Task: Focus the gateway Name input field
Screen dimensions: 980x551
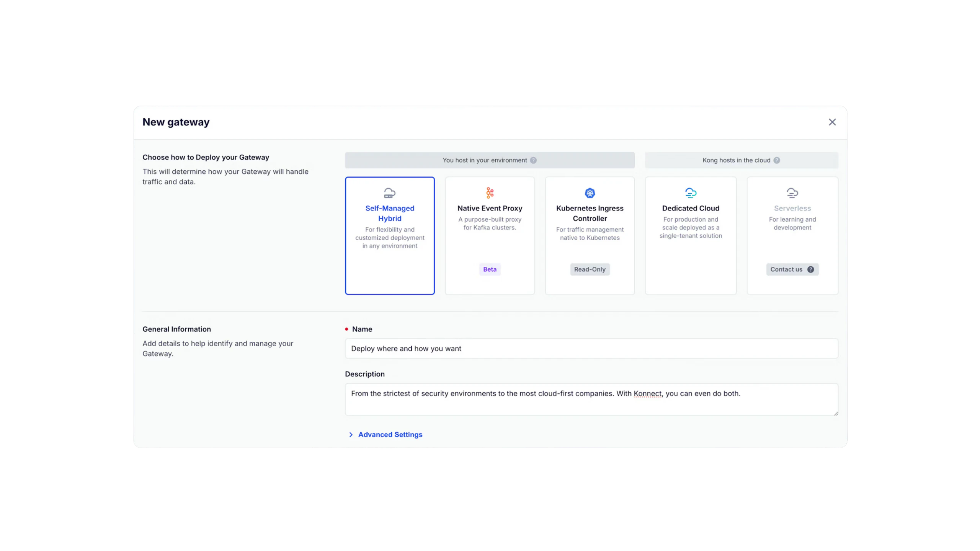Action: point(591,349)
